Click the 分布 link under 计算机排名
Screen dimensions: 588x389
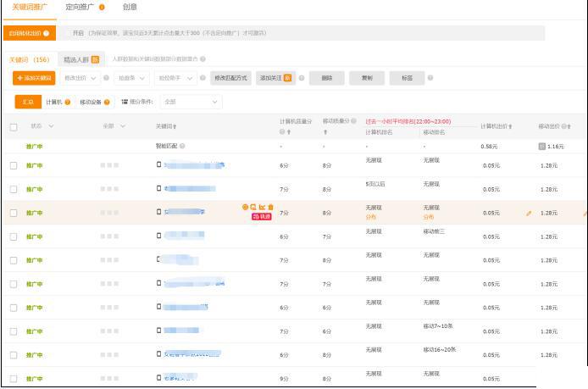(371, 217)
